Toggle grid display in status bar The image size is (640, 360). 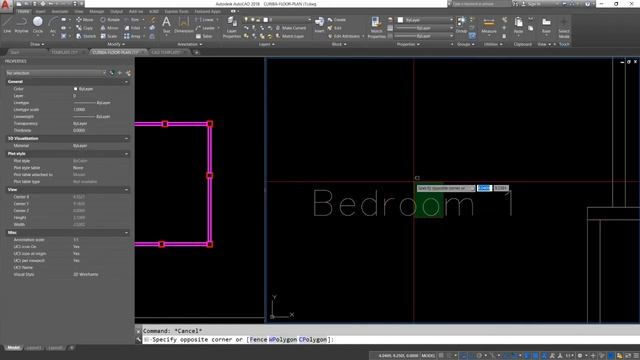pos(441,356)
